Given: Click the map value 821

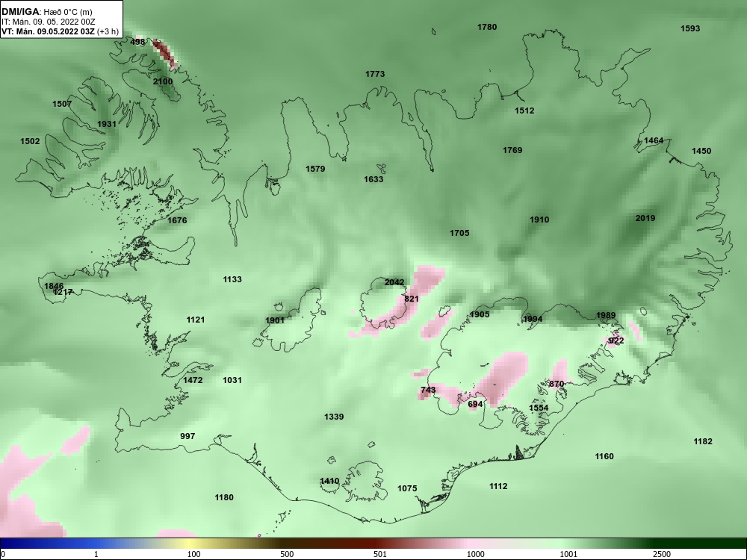Looking at the screenshot, I should 412,299.
